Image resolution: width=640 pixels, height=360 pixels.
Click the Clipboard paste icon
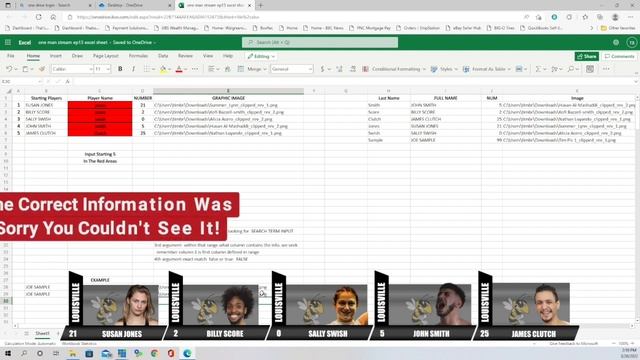coord(25,69)
